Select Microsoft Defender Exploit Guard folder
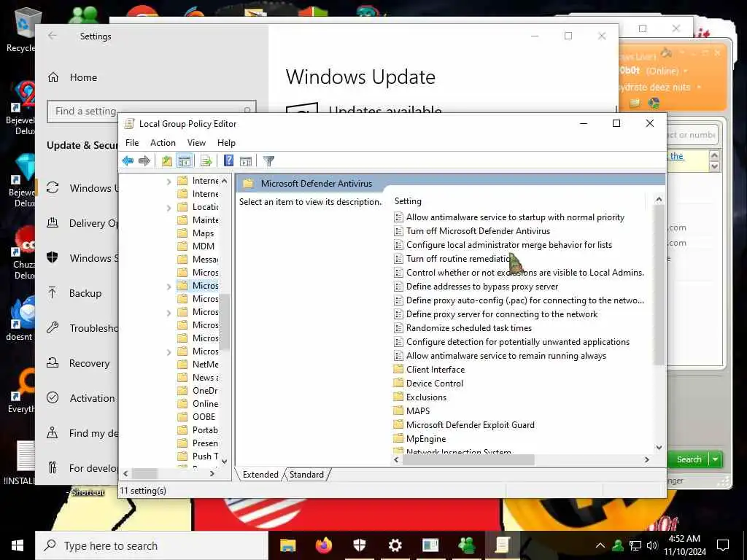747x560 pixels. (x=471, y=425)
